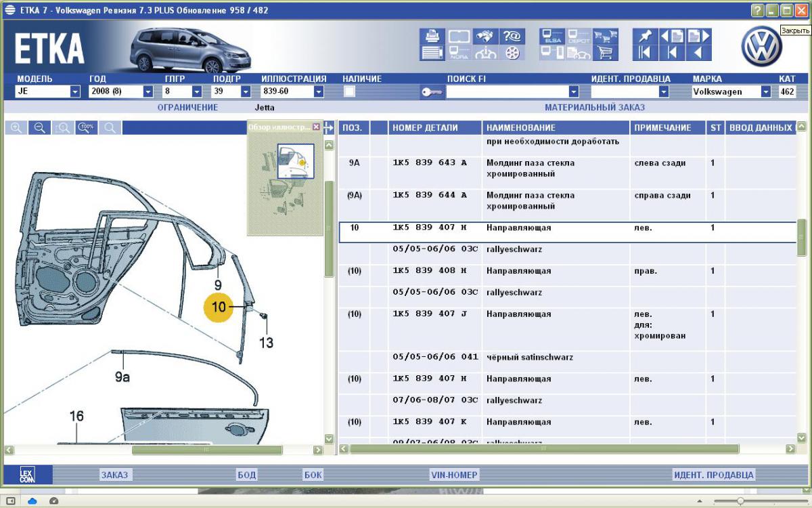812x508 pixels.
Task: Open the ELSA link icon
Action: 552,37
